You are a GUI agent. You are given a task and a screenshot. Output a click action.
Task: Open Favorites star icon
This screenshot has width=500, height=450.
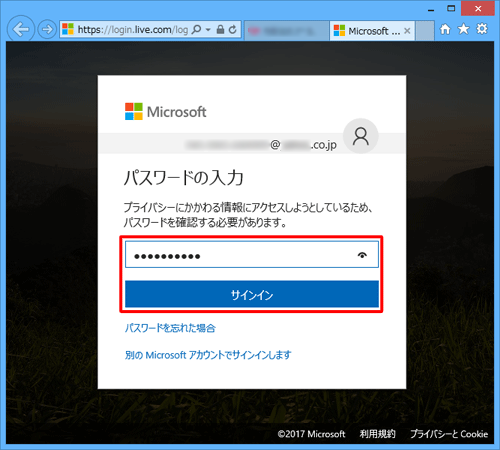[463, 29]
